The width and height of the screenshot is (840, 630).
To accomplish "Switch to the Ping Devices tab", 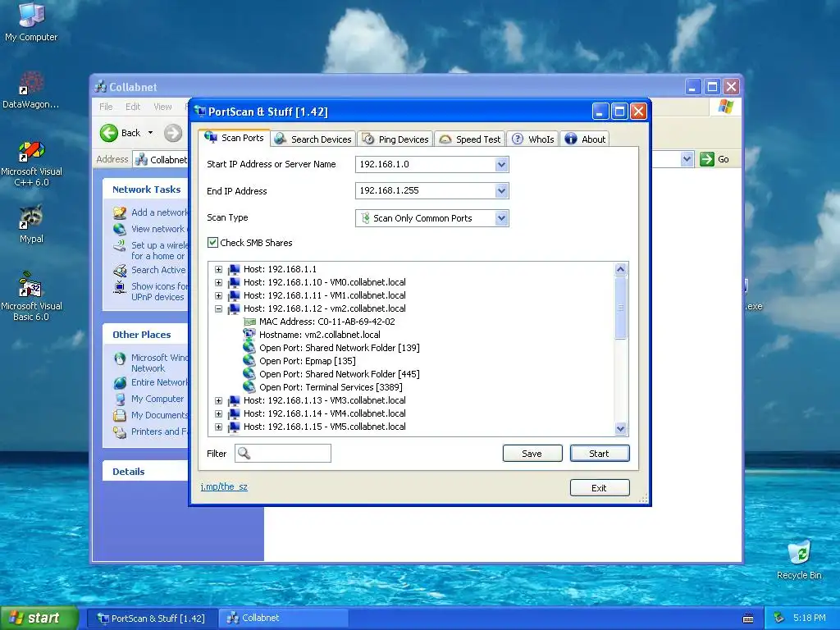I will pyautogui.click(x=395, y=139).
